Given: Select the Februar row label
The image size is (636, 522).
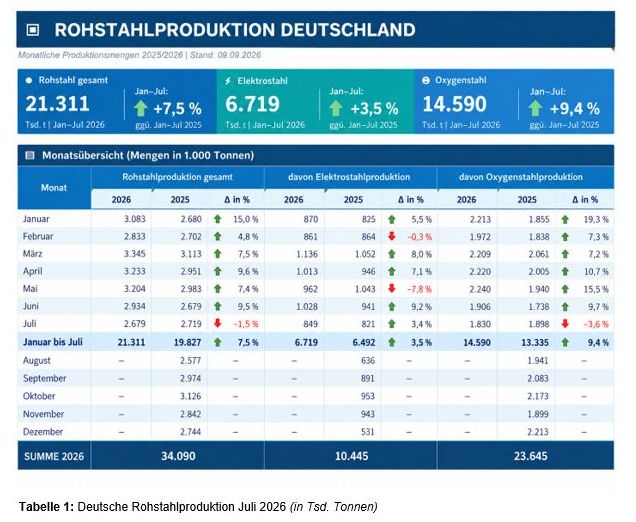Looking at the screenshot, I should click(x=38, y=236).
